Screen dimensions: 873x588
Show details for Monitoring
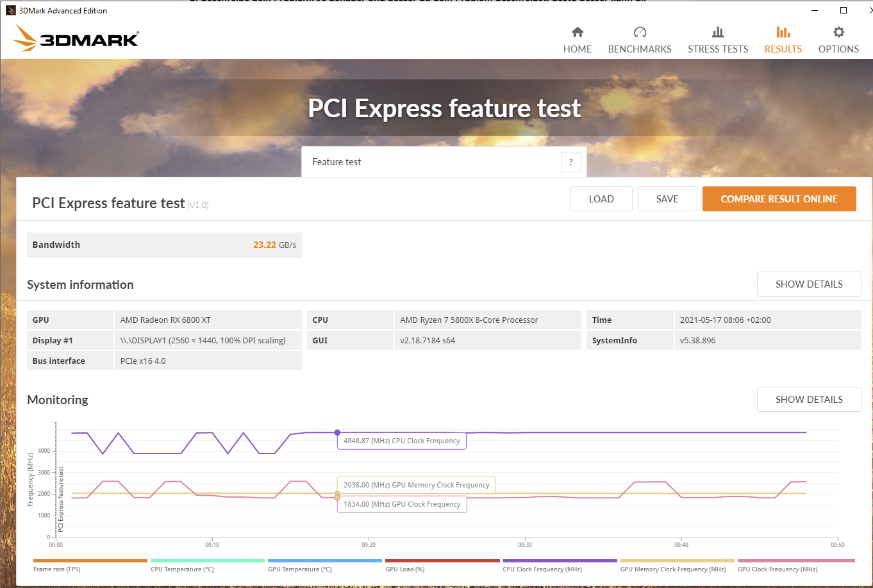(809, 400)
